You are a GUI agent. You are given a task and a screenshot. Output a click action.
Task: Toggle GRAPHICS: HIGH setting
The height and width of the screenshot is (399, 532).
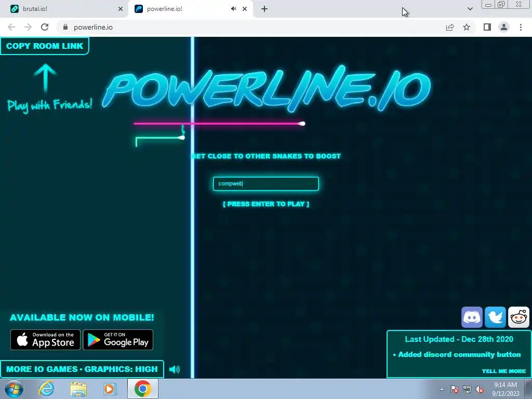point(121,369)
